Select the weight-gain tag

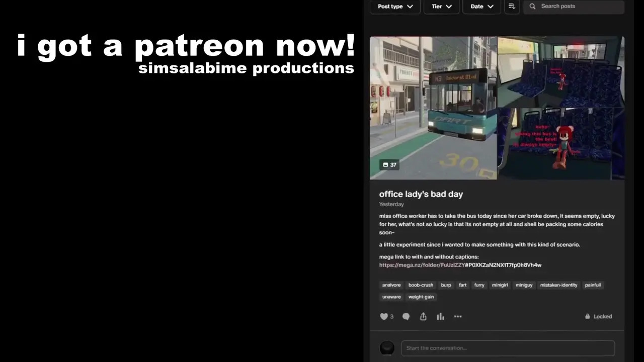(421, 297)
